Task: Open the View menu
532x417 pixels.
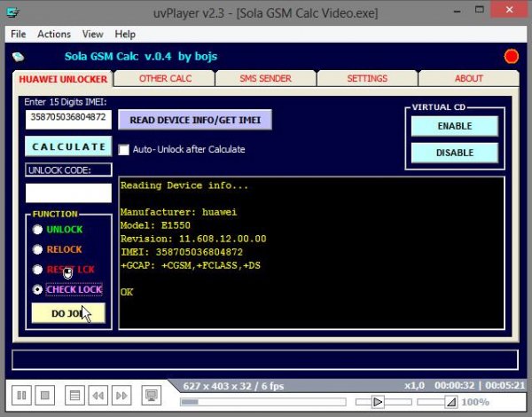Action: tap(92, 34)
